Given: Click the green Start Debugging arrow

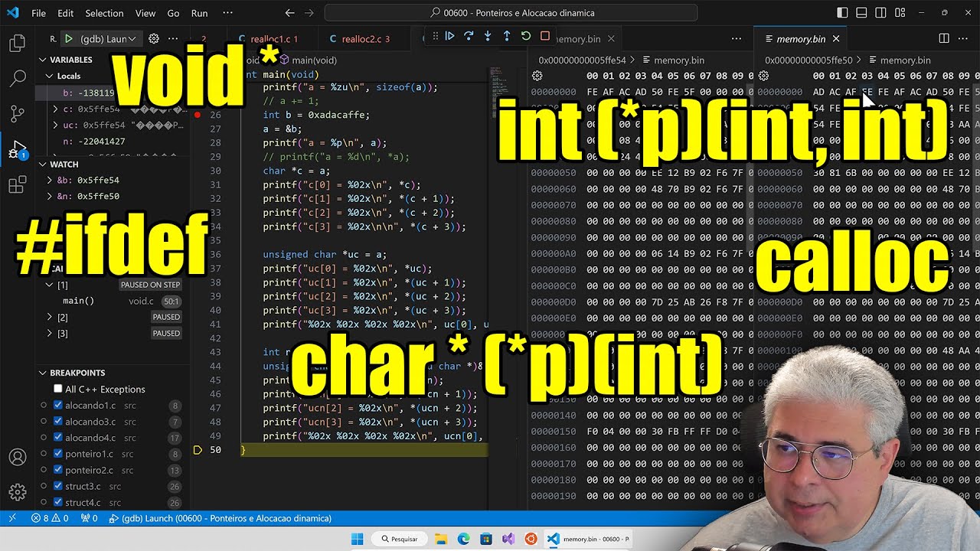Looking at the screenshot, I should click(x=68, y=38).
